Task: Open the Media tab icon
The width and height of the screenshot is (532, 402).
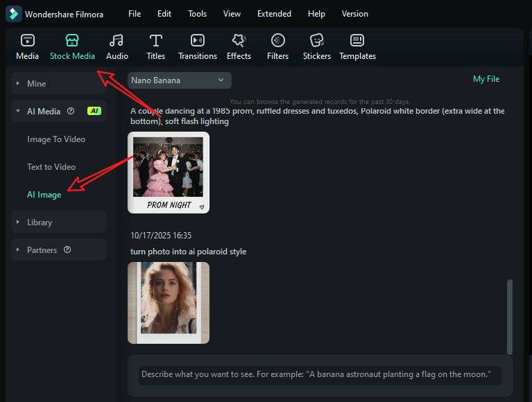Action: (28, 40)
